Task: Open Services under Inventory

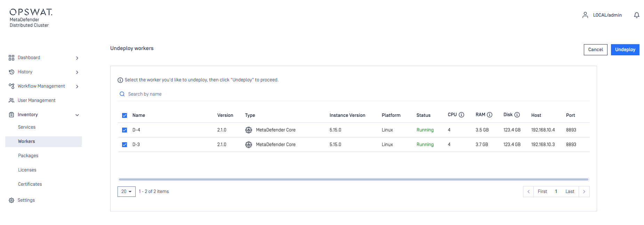Action: tap(27, 127)
